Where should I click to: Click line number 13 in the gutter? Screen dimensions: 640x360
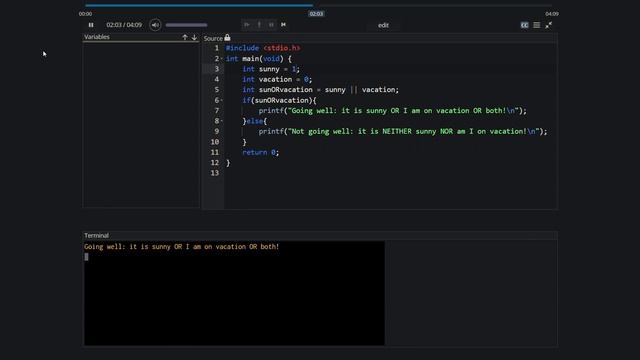[x=215, y=173]
